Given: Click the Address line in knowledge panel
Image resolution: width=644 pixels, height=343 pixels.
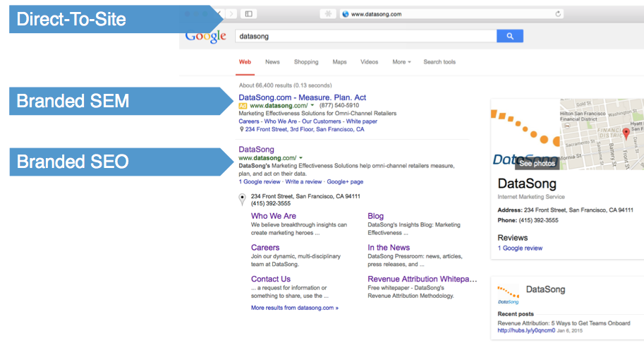Looking at the screenshot, I should [565, 210].
